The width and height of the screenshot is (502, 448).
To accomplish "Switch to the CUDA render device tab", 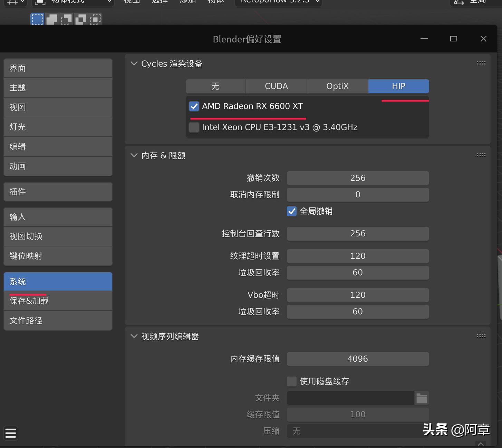I will click(276, 86).
